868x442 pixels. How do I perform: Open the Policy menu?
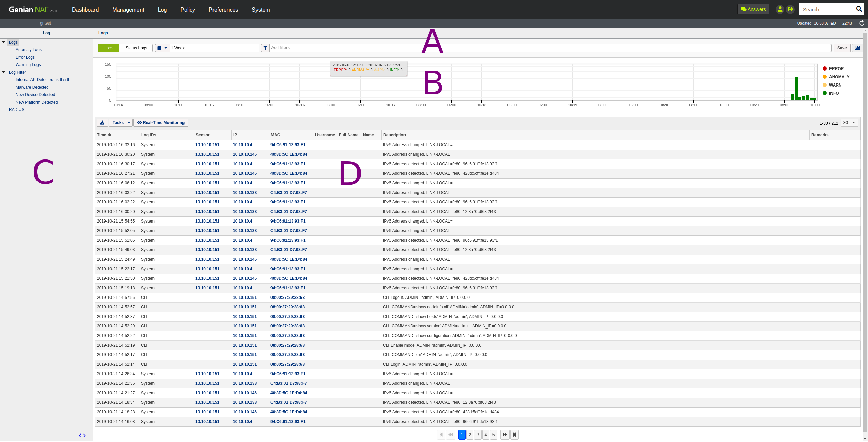click(x=188, y=10)
